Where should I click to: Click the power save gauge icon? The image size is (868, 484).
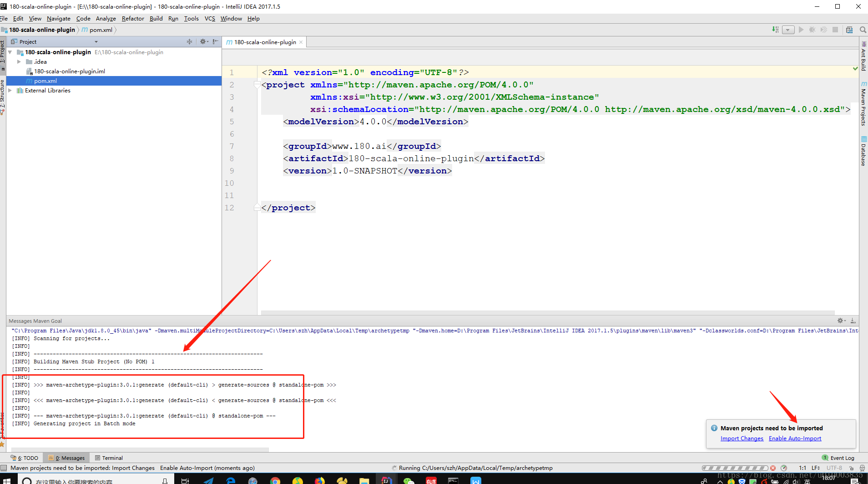[784, 468]
